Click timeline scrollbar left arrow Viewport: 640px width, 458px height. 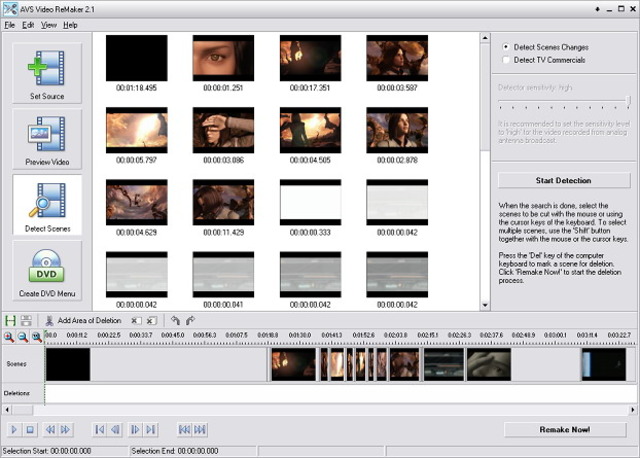[7, 409]
